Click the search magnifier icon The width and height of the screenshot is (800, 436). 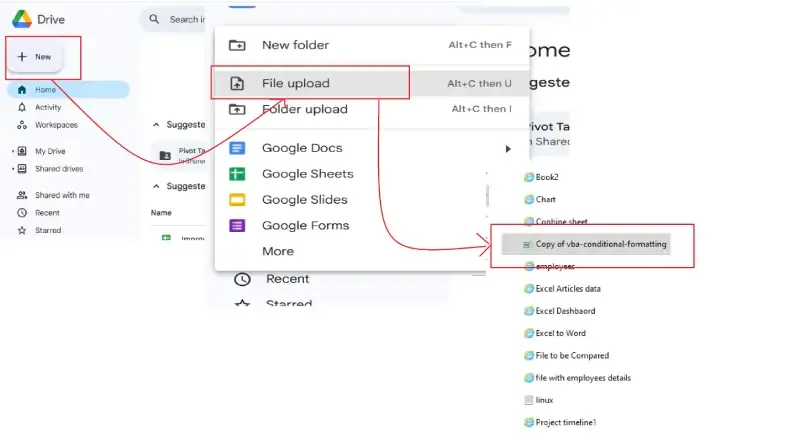click(x=155, y=19)
